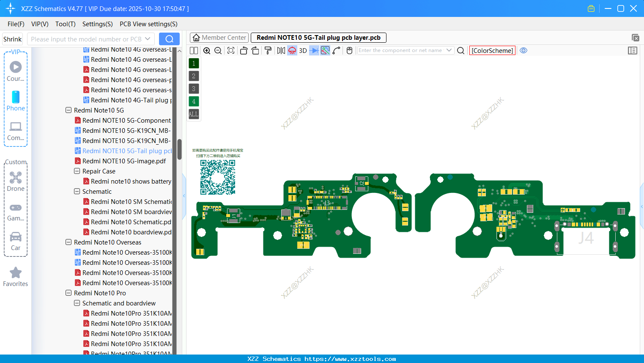The width and height of the screenshot is (644, 363).
Task: Mirror flip the PCB board
Action: [281, 51]
